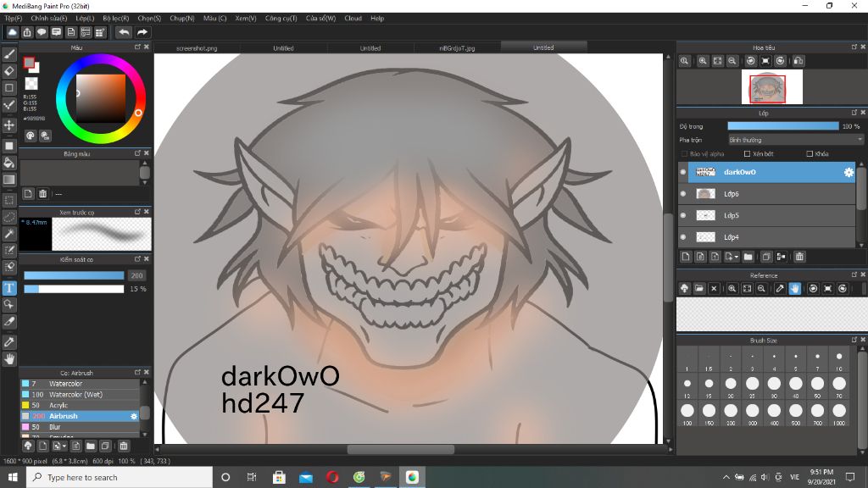Click the Undo arrow in toolbar
Screen dimensions: 868x488
click(125, 33)
